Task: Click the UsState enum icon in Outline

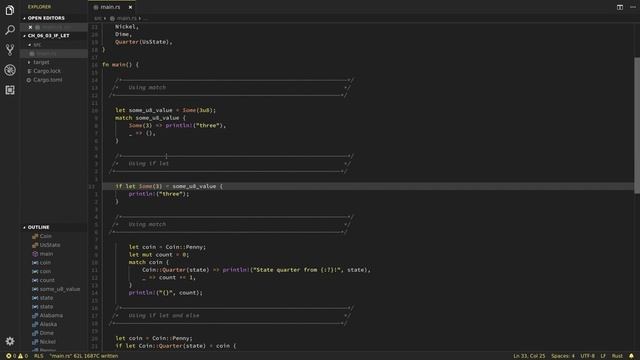Action: (35, 245)
